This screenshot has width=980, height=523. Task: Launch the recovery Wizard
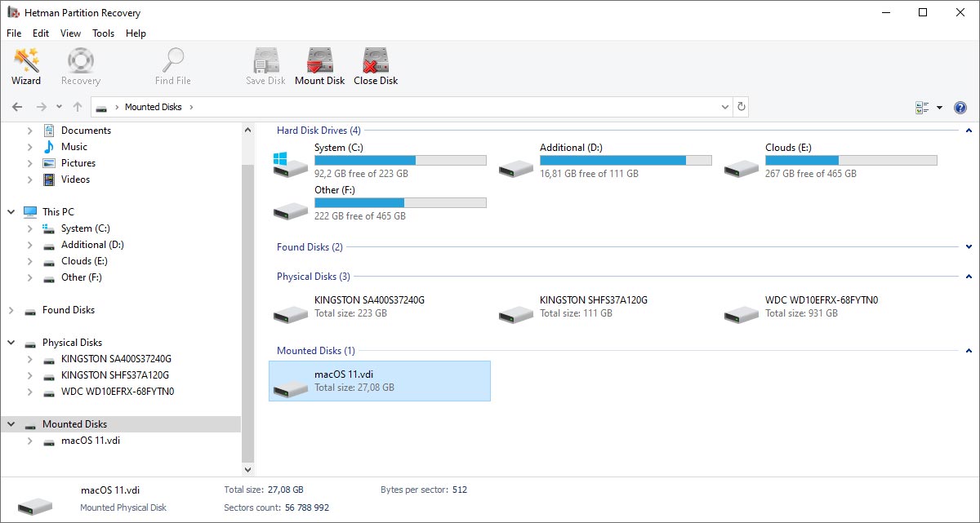click(x=26, y=67)
